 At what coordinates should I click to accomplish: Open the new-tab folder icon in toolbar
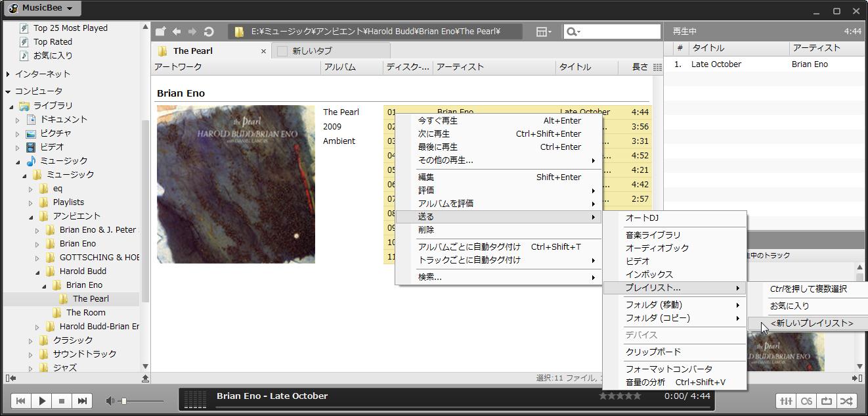tap(161, 32)
